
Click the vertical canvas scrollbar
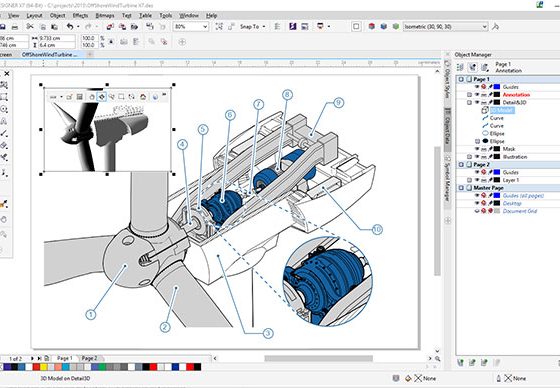point(437,211)
